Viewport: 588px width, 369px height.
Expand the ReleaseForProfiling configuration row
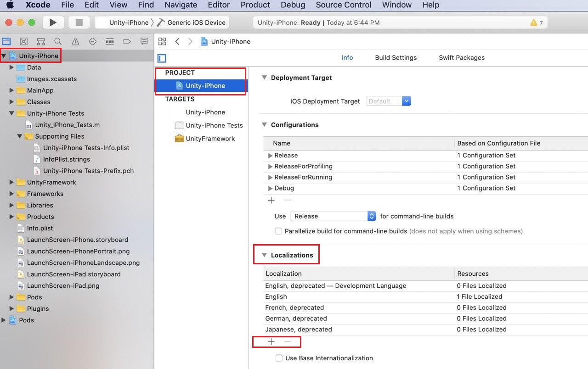pyautogui.click(x=271, y=167)
